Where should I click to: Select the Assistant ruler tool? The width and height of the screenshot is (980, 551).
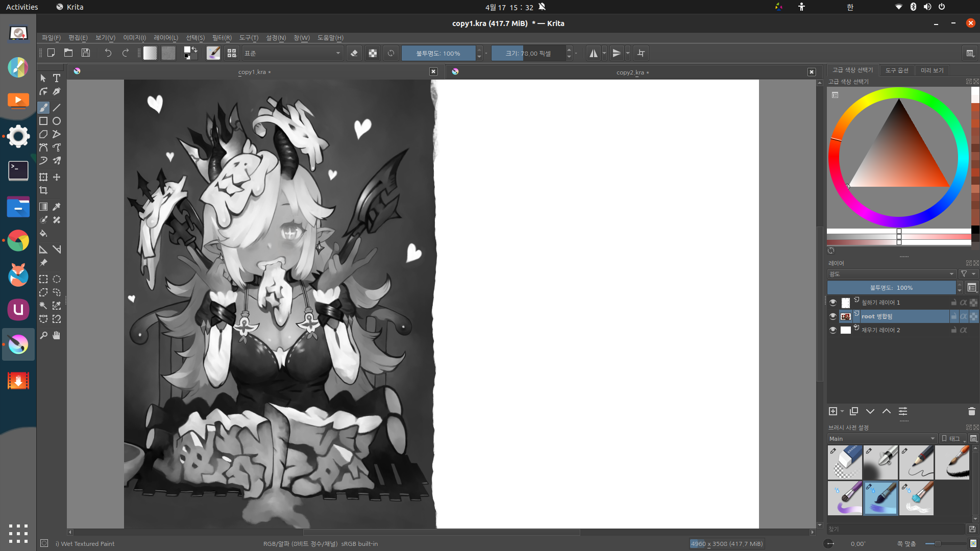click(x=43, y=249)
